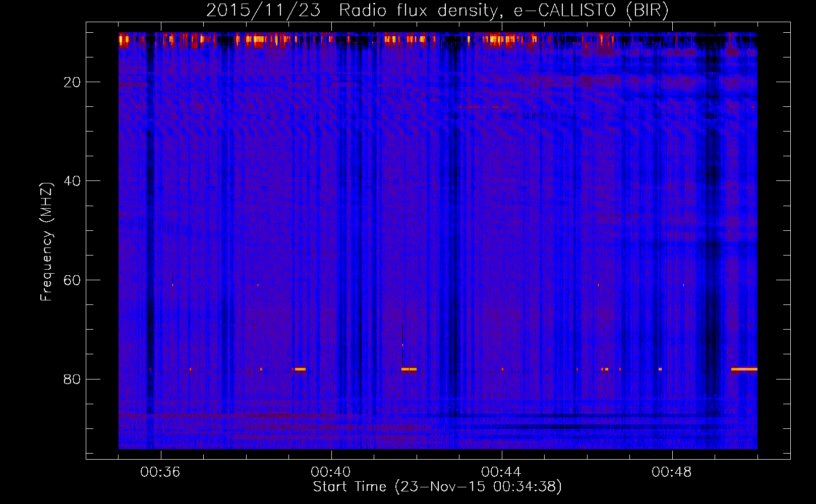Click the 'Frequency (MHZ)' axis label
The width and height of the screenshot is (816, 504).
46,242
